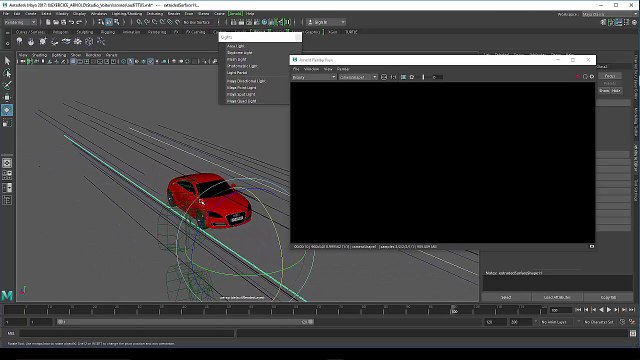Click the Redo arrow icon
Viewport: 640px width, 360px height.
pos(79,22)
